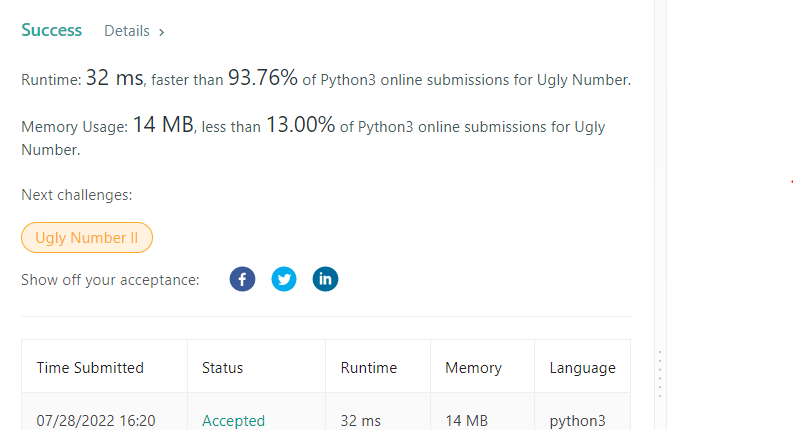Click the Language column header

[582, 368]
